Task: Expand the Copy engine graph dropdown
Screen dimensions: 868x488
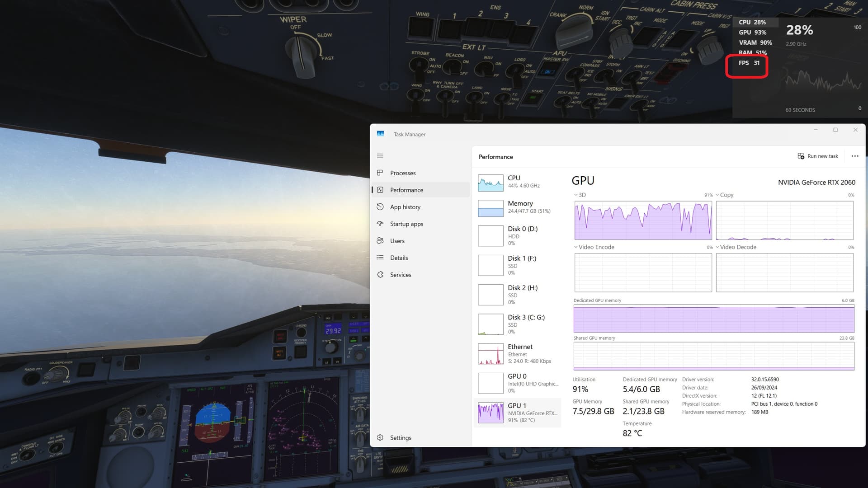Action: [x=717, y=195]
